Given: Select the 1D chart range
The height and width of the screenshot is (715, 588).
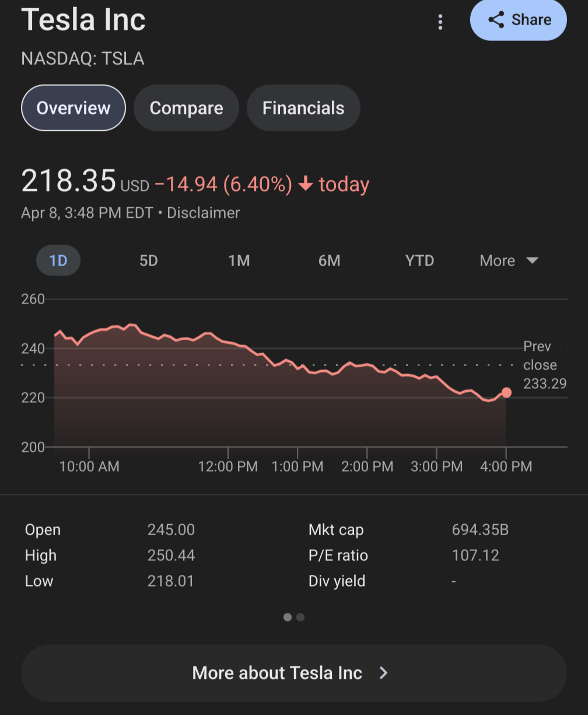Looking at the screenshot, I should 58,260.
